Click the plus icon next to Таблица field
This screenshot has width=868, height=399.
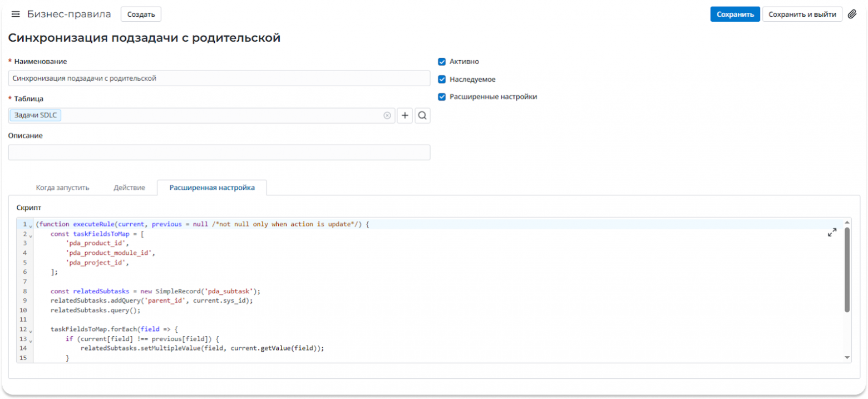tap(405, 115)
